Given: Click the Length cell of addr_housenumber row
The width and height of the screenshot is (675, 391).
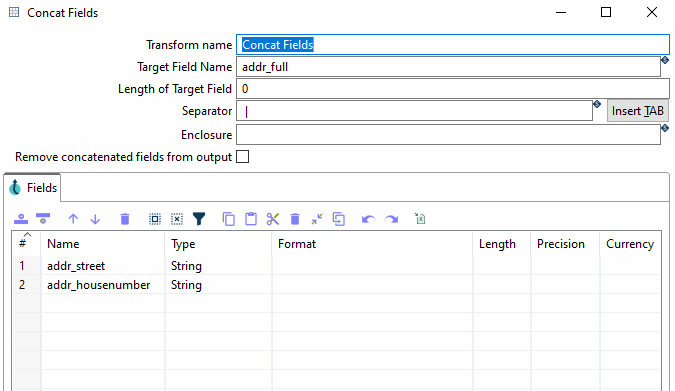Looking at the screenshot, I should pyautogui.click(x=502, y=285).
